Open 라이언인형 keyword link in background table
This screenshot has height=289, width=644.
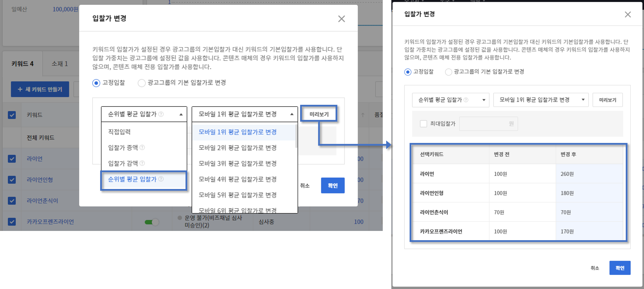(40, 180)
